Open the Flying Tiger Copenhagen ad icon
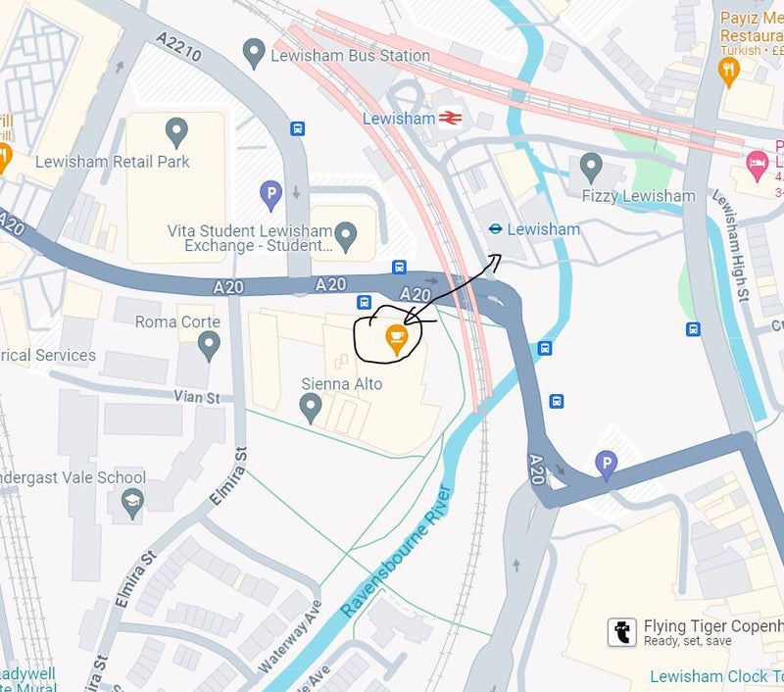This screenshot has height=692, width=784. coord(622,632)
